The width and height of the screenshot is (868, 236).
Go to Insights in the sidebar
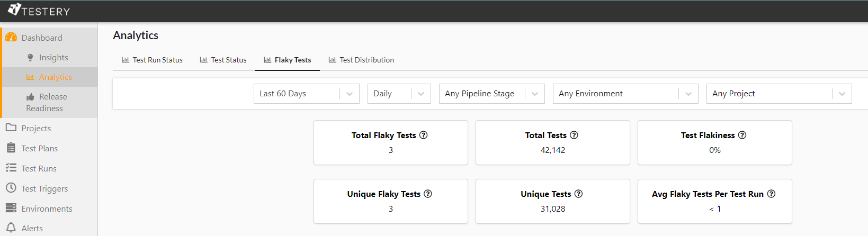[53, 57]
